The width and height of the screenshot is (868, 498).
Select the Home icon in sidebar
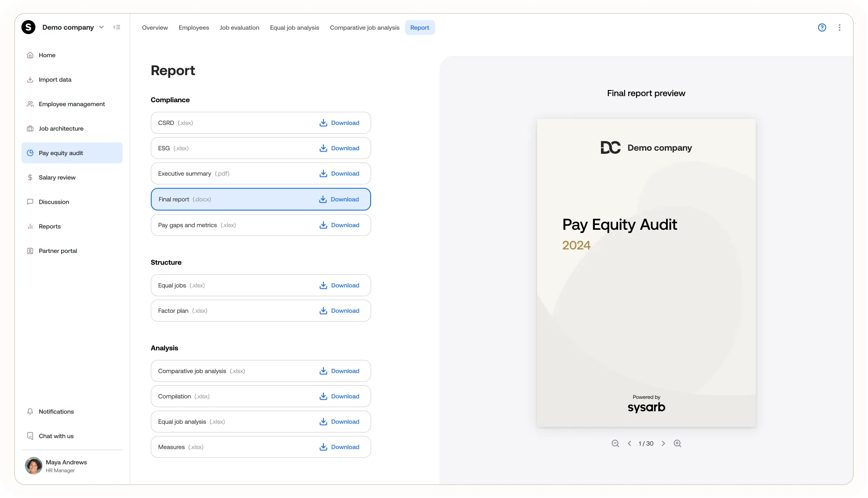click(30, 55)
